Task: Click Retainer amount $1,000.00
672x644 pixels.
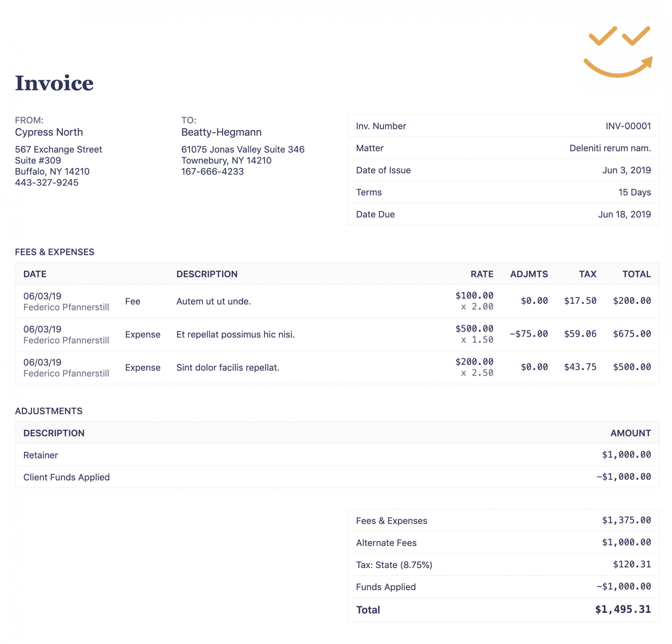Action: point(627,455)
